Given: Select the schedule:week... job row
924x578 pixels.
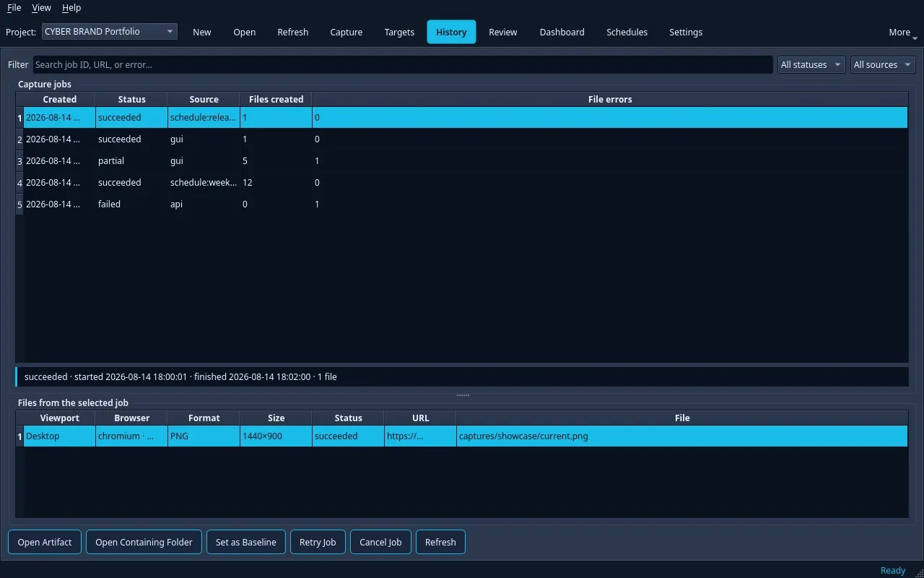Looking at the screenshot, I should [466, 182].
